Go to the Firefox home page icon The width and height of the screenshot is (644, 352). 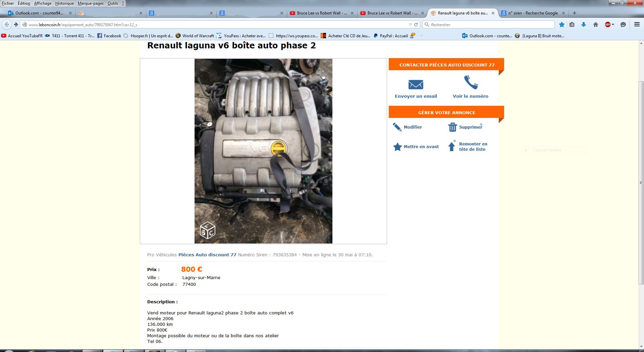tap(596, 25)
